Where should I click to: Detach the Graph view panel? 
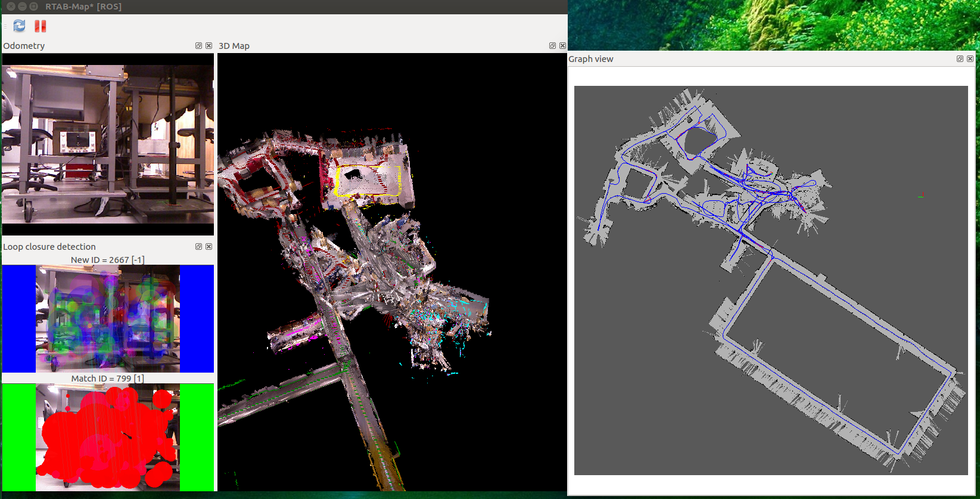pos(960,59)
